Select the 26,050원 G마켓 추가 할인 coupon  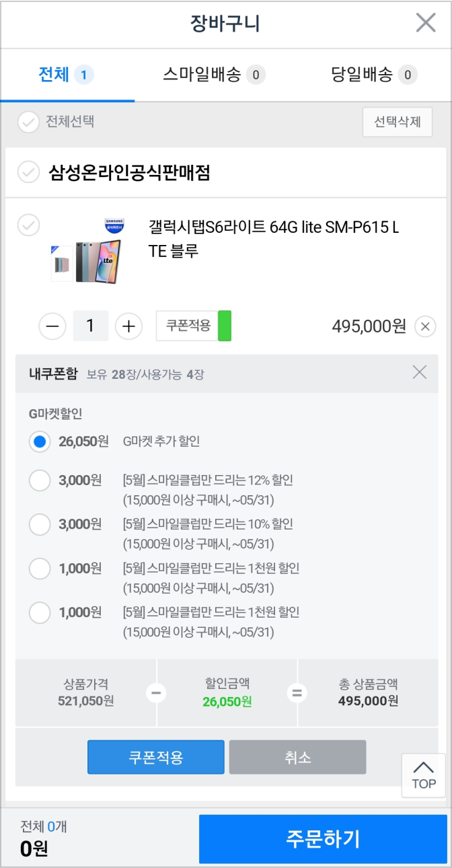pos(40,442)
